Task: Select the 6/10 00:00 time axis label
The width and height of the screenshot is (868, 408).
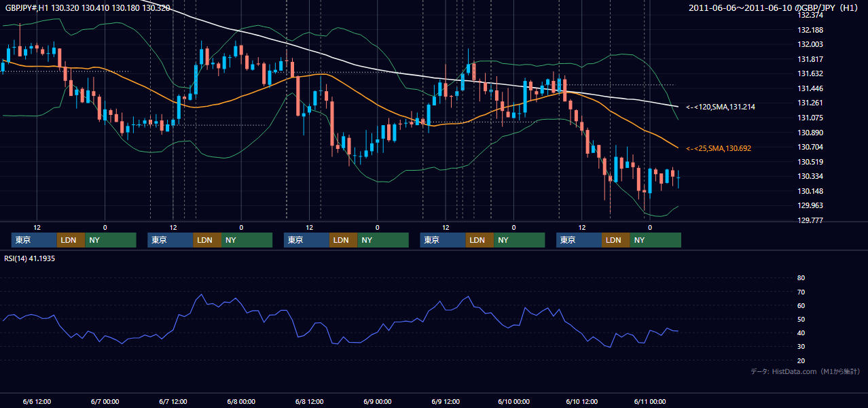Action: click(x=513, y=402)
